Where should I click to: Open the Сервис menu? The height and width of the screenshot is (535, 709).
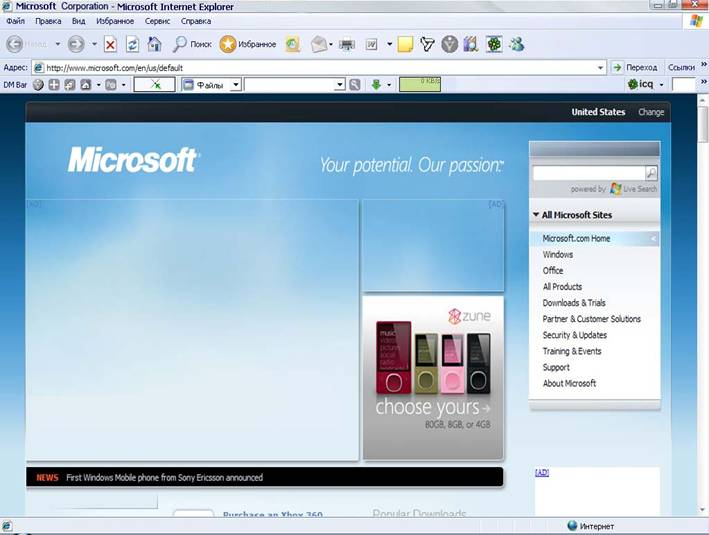click(x=157, y=21)
